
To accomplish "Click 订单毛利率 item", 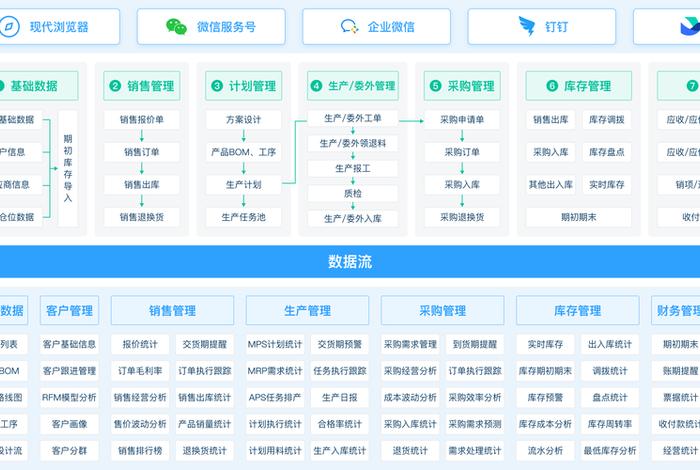I will pyautogui.click(x=140, y=371).
